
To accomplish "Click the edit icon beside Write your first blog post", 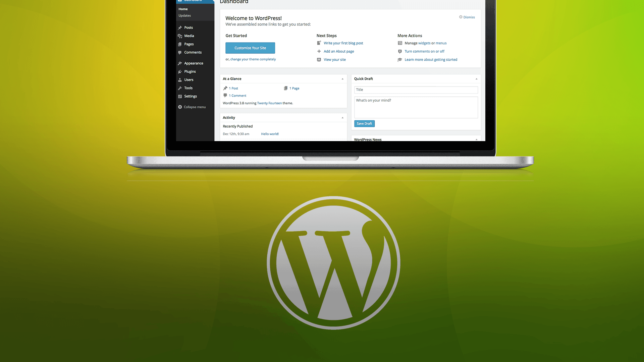I will [x=319, y=43].
